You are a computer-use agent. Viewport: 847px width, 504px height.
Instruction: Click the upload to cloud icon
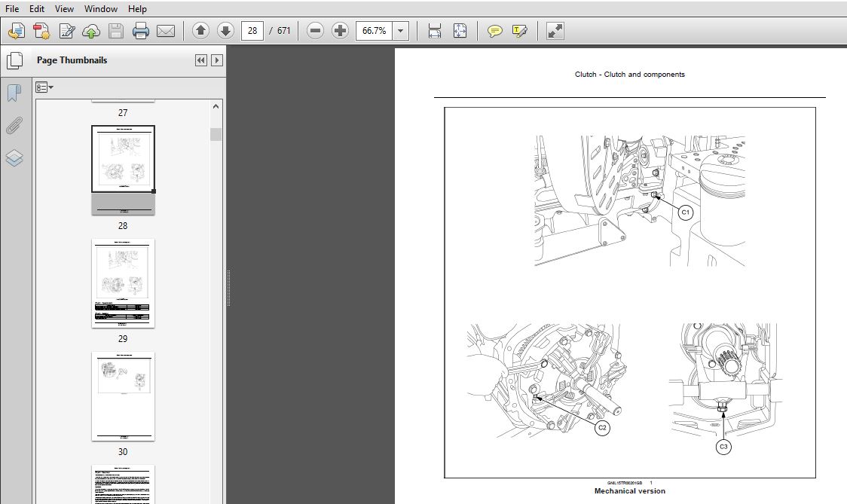coord(91,31)
